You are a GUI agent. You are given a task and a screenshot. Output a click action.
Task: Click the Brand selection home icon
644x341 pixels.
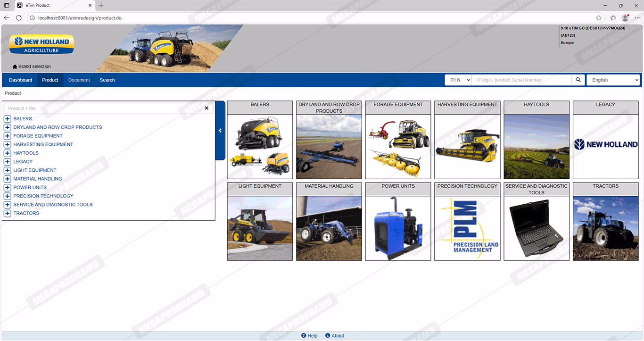15,67
